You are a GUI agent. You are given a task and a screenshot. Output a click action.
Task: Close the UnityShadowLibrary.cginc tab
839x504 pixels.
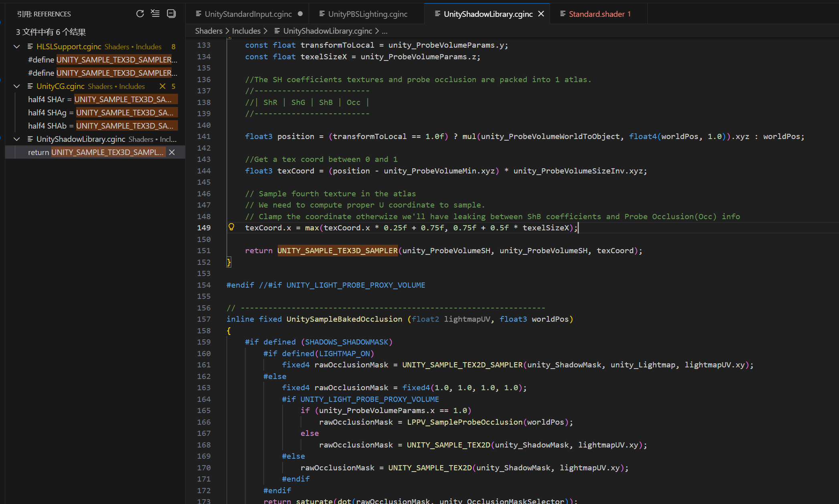[541, 14]
